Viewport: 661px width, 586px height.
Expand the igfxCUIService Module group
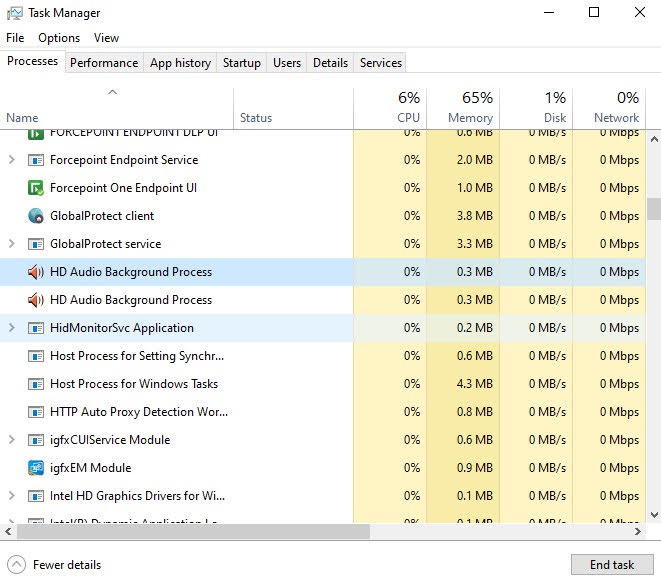point(12,440)
